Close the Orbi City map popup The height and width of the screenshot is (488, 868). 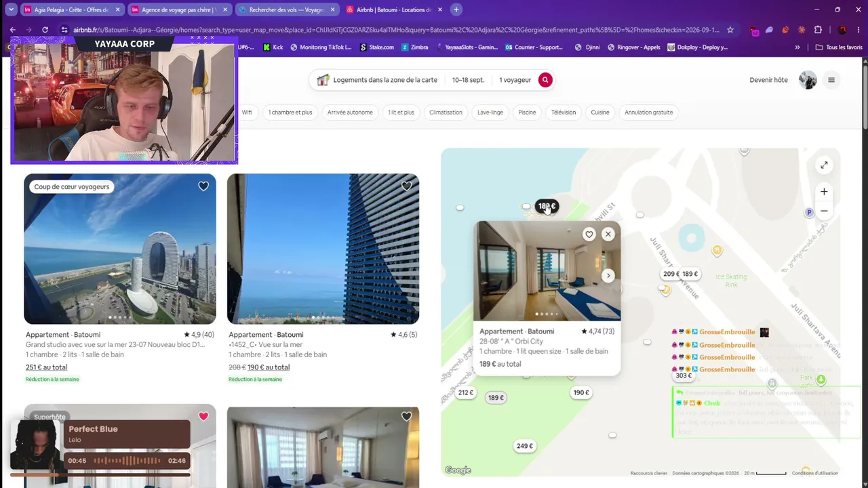coord(608,235)
